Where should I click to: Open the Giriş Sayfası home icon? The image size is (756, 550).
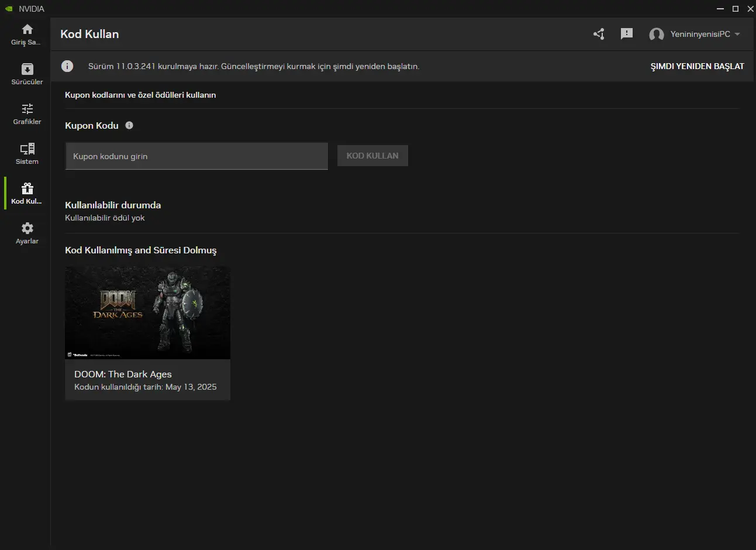click(x=27, y=29)
